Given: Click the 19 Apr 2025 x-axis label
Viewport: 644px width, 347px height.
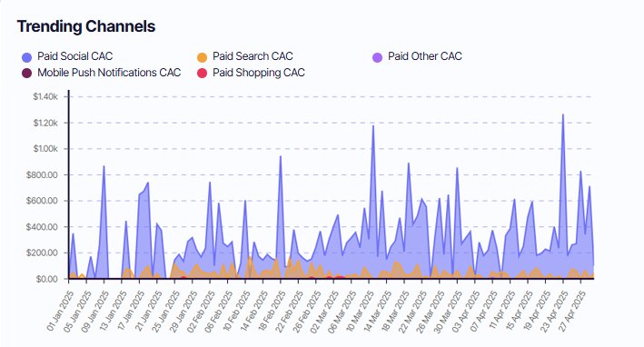Looking at the screenshot, I should (x=537, y=311).
